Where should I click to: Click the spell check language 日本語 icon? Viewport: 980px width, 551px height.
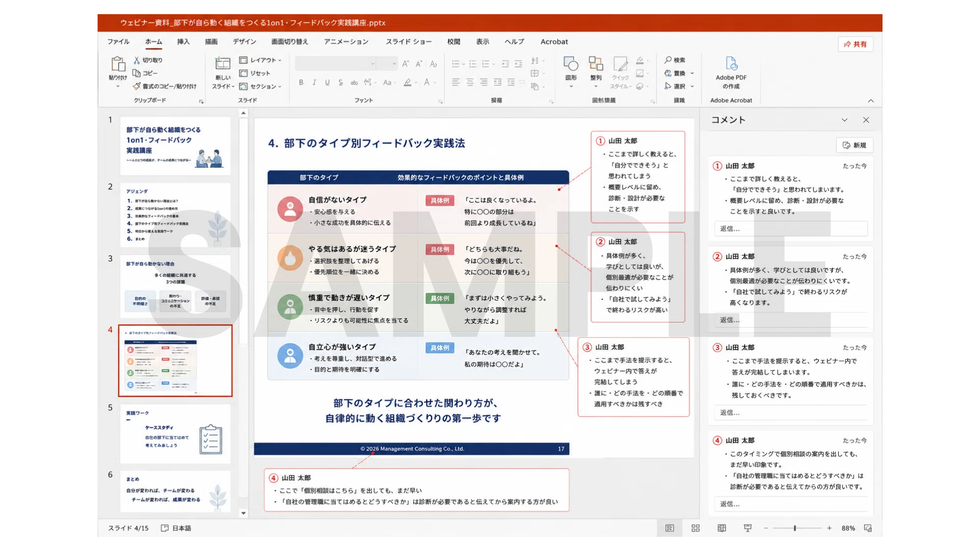(165, 528)
